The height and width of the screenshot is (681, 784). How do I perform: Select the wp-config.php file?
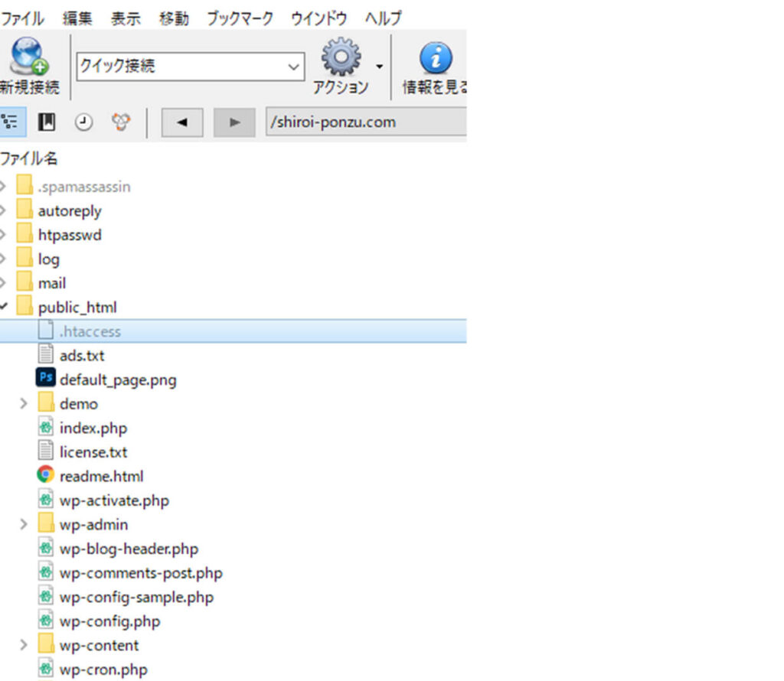tap(109, 621)
